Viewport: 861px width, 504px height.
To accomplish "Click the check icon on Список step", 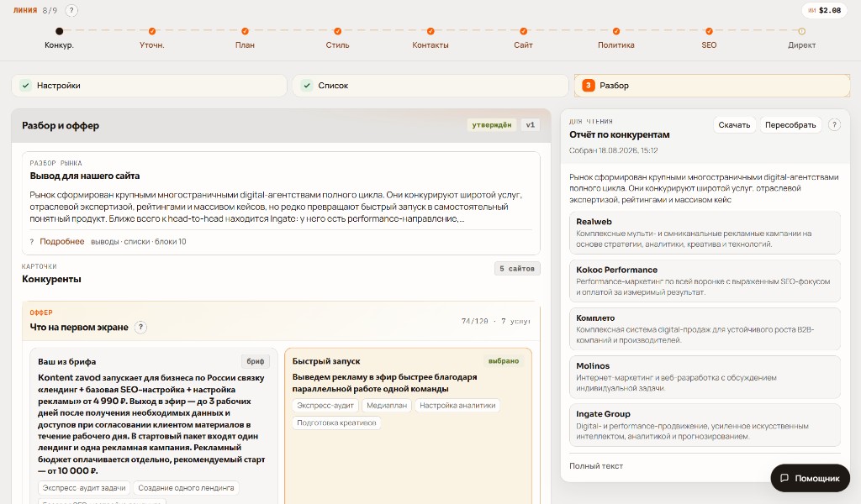I will point(307,86).
